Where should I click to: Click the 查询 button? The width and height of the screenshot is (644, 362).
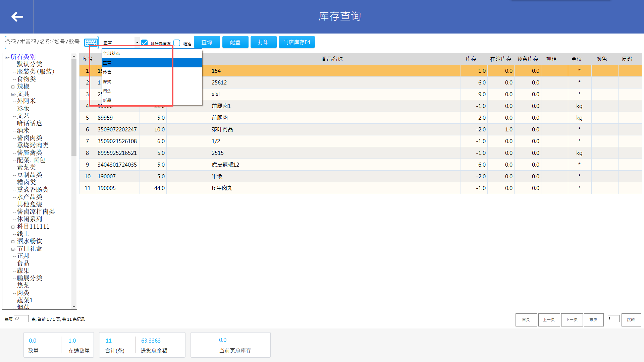pyautogui.click(x=207, y=42)
